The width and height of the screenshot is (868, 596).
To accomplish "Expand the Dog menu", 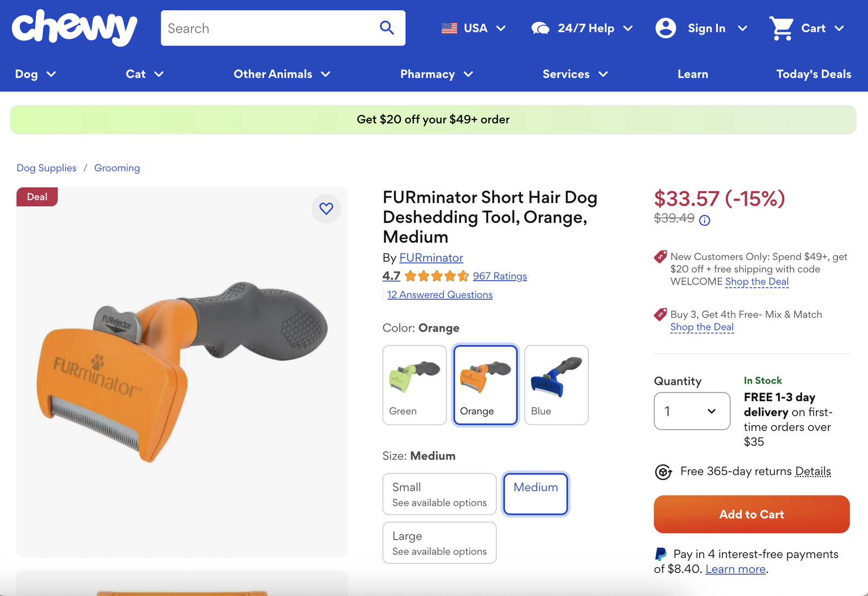I will 35,74.
